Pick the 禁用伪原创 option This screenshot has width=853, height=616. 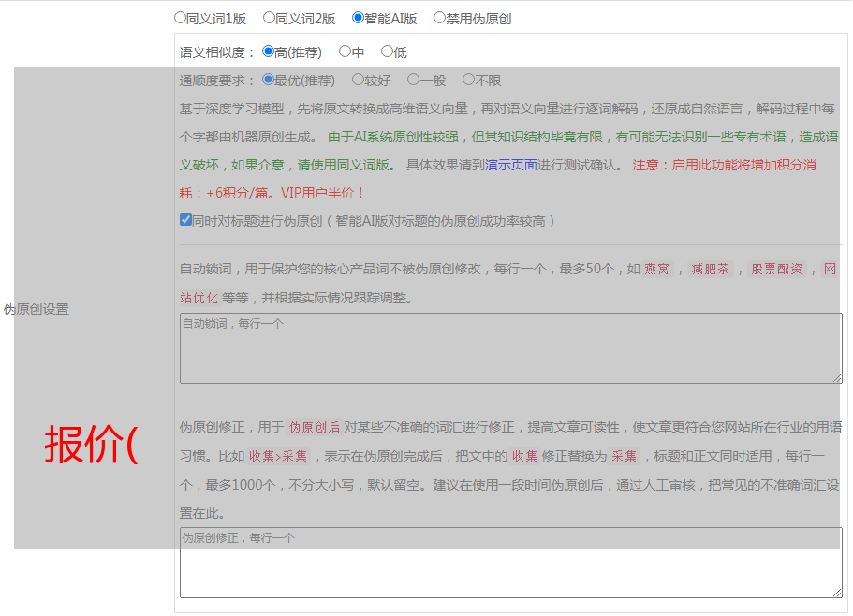click(439, 18)
